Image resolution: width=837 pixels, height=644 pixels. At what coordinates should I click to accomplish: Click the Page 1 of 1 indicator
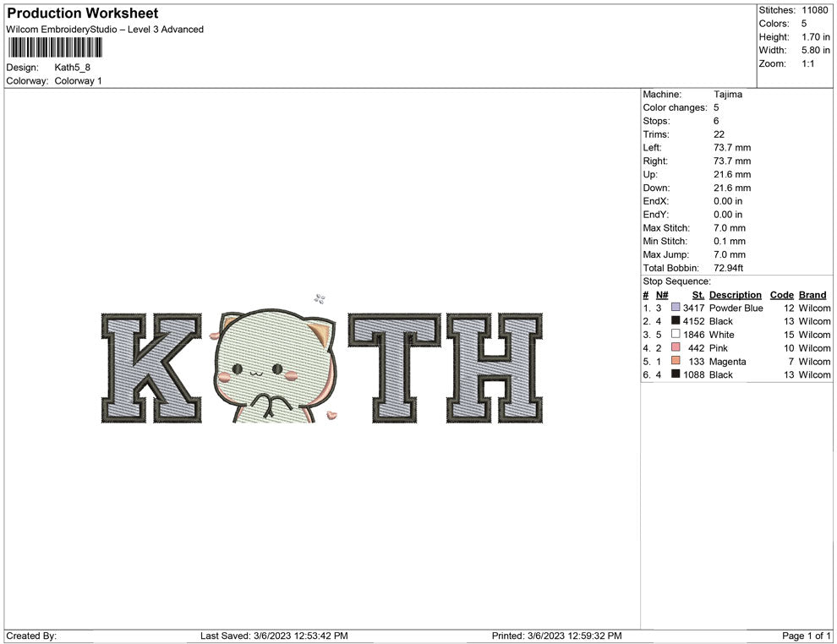tap(806, 636)
